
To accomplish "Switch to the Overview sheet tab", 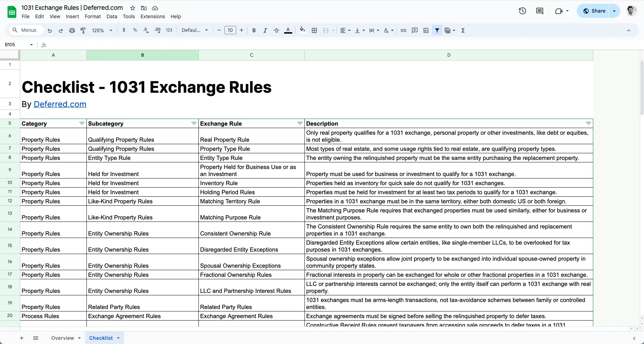I will tap(63, 338).
